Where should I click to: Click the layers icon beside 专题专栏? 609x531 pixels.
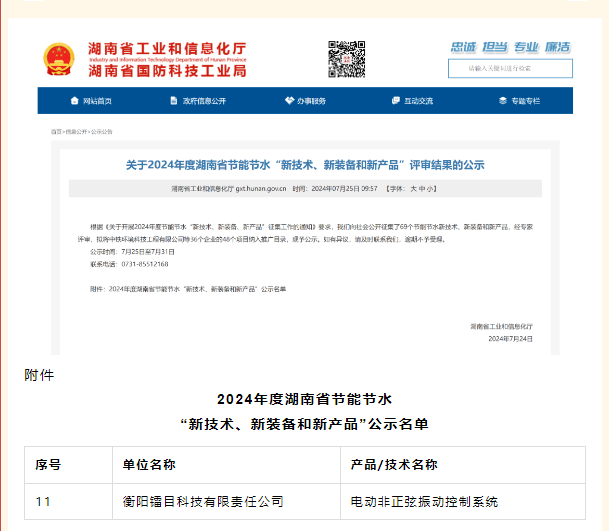click(503, 101)
